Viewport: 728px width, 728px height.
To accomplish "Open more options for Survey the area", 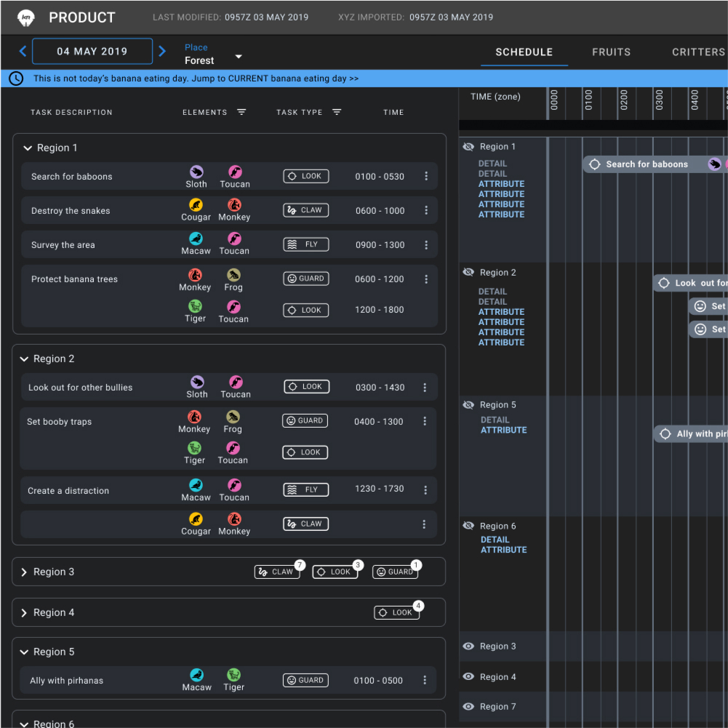I will (425, 244).
